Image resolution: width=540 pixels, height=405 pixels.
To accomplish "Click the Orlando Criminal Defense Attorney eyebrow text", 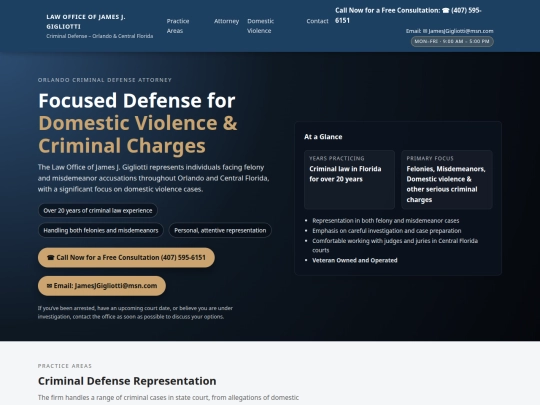I will pyautogui.click(x=105, y=80).
